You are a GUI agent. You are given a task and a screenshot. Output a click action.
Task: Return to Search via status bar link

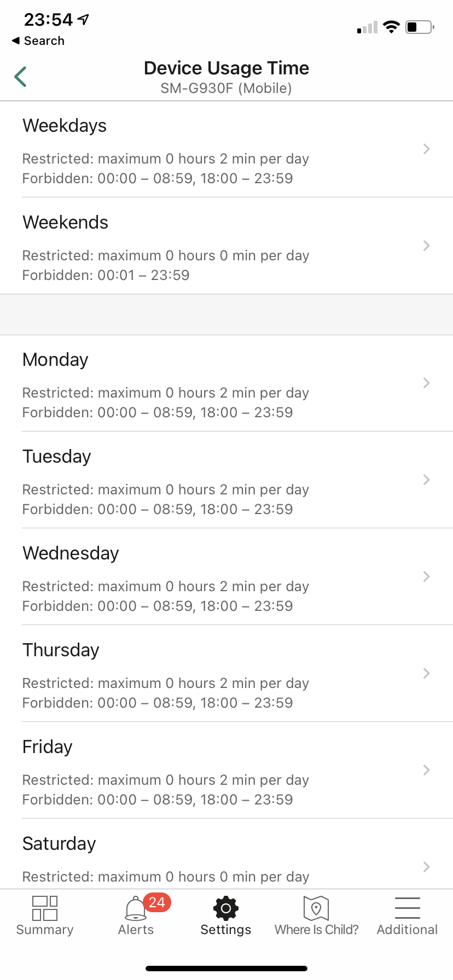click(x=38, y=41)
